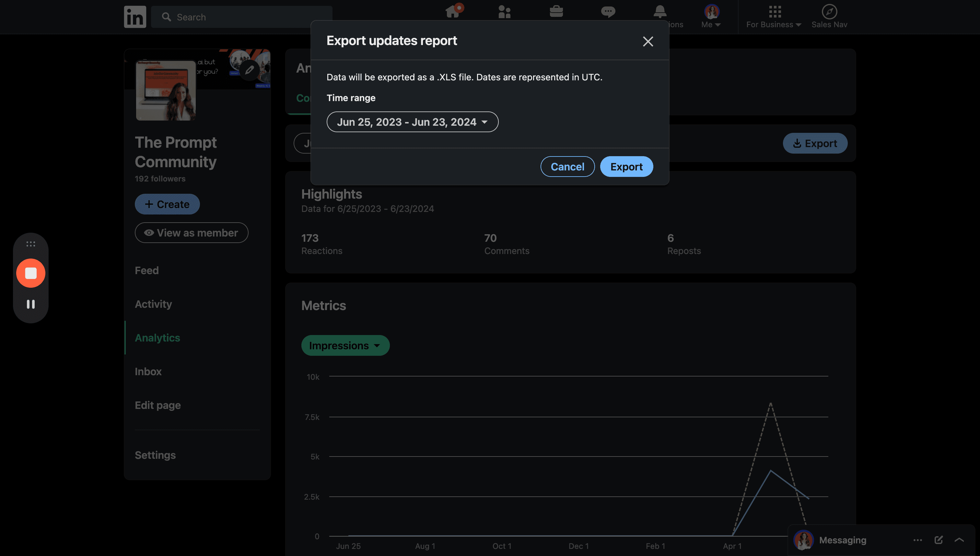The width and height of the screenshot is (980, 556).
Task: Open the Messaging panel avatar
Action: [x=803, y=539]
